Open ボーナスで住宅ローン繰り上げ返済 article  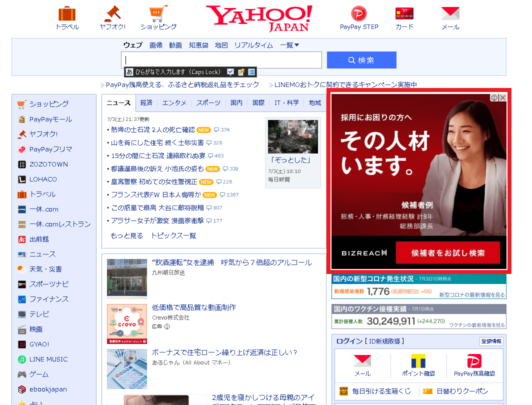click(x=224, y=352)
